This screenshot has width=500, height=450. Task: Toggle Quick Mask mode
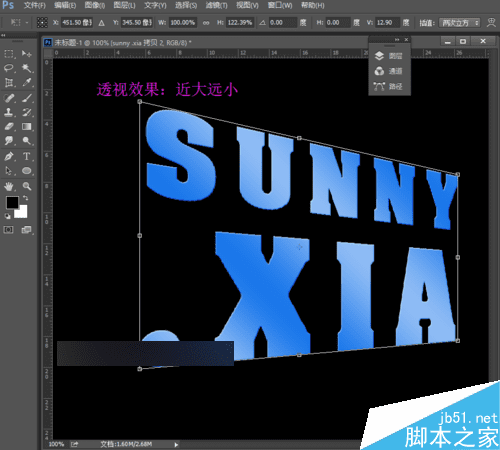pyautogui.click(x=9, y=230)
